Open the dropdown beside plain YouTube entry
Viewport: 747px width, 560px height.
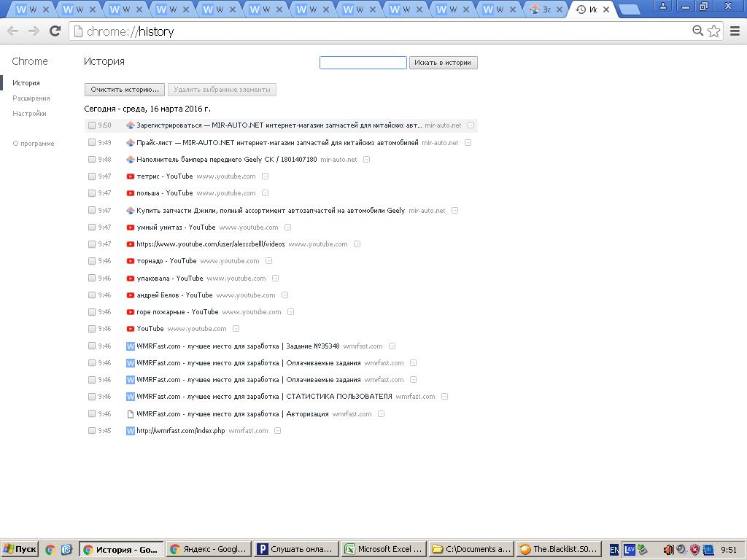(236, 329)
